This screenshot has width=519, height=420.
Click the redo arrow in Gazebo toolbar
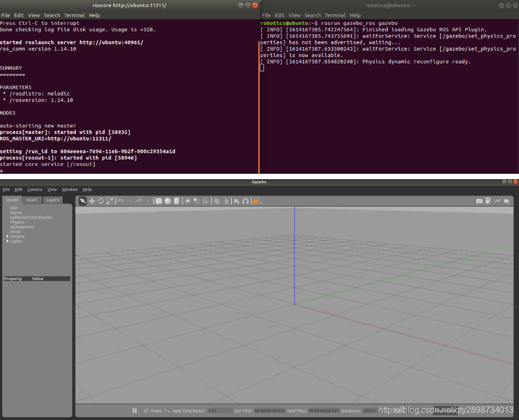pos(139,201)
